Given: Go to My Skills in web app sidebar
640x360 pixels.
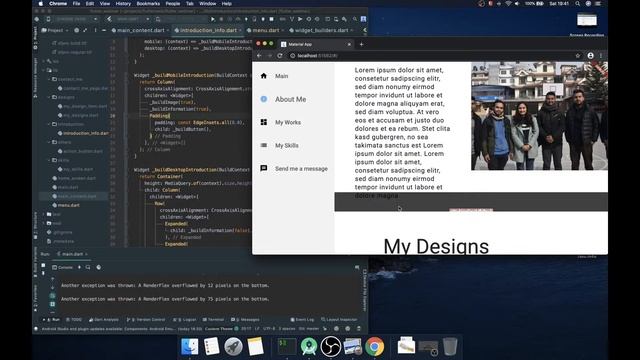Looking at the screenshot, I should 287,146.
